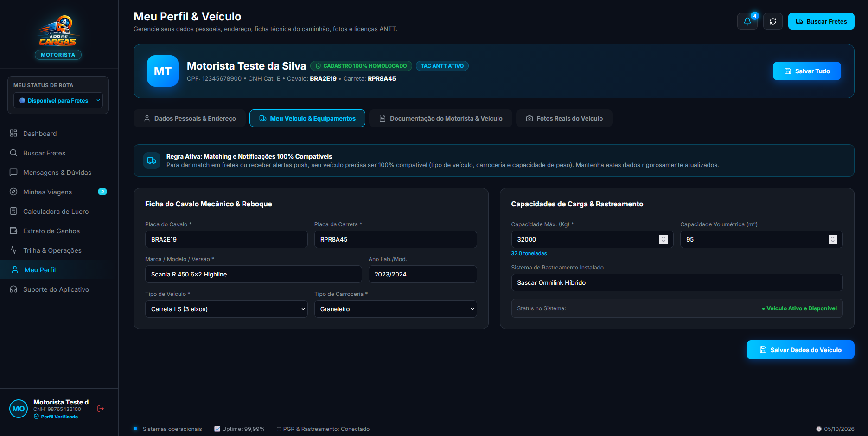Click the Buscar Fretes button
Image resolution: width=868 pixels, height=436 pixels.
(x=821, y=21)
